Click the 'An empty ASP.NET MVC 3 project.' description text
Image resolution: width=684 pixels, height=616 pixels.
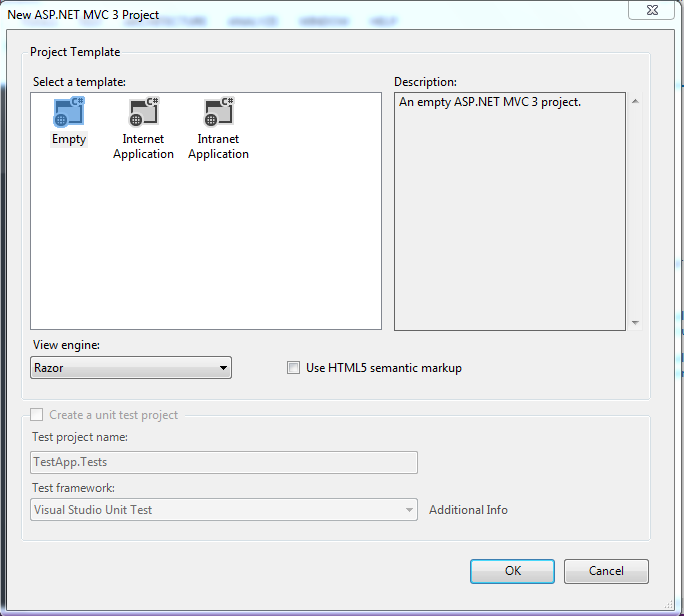490,102
